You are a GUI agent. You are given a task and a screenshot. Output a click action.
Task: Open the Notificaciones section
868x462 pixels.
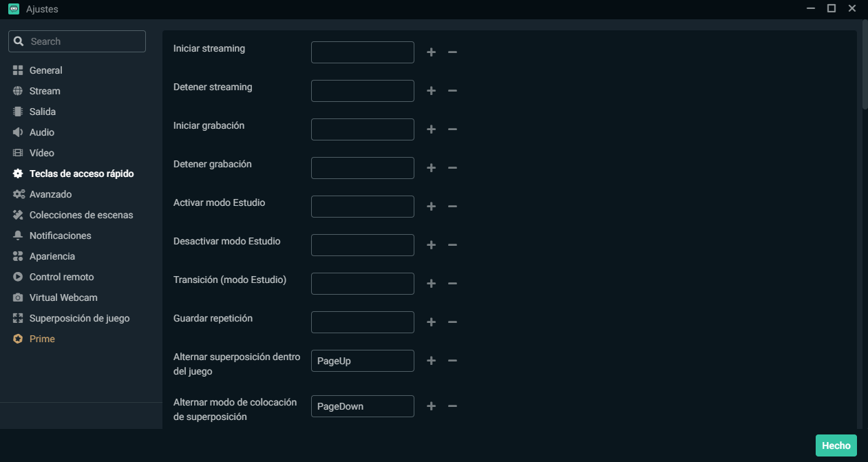pyautogui.click(x=61, y=235)
